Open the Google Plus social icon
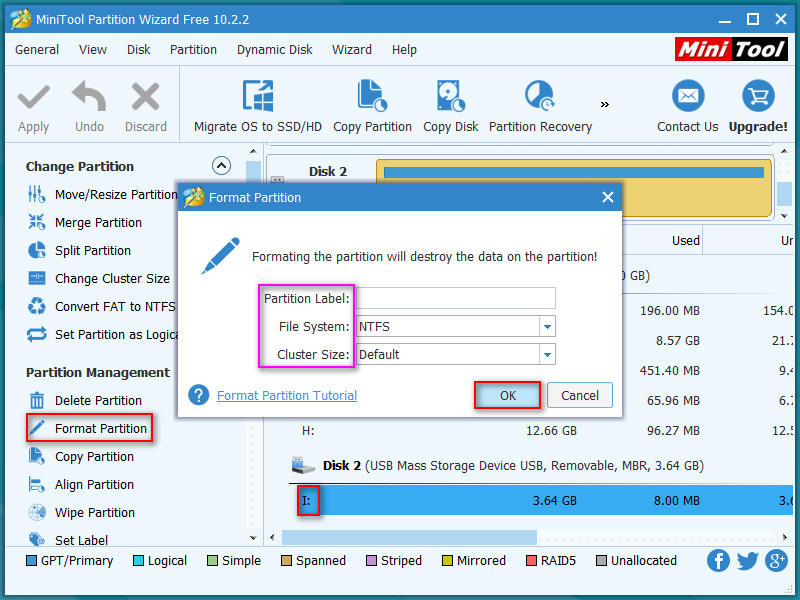800x600 pixels. click(777, 561)
